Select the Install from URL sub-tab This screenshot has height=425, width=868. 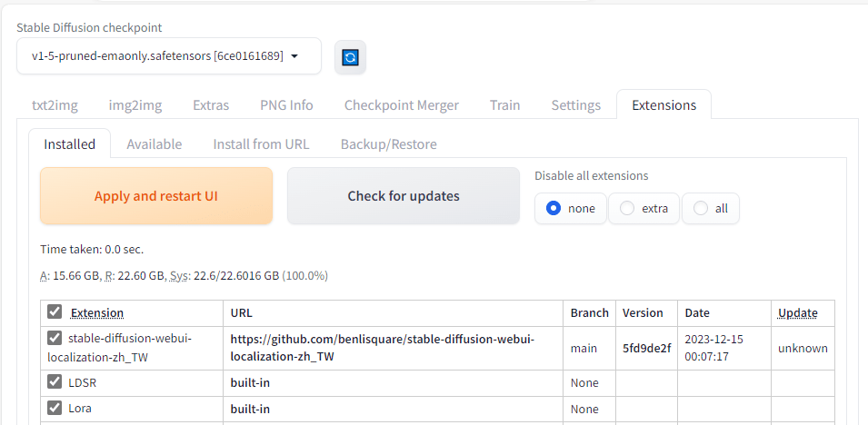pyautogui.click(x=261, y=144)
